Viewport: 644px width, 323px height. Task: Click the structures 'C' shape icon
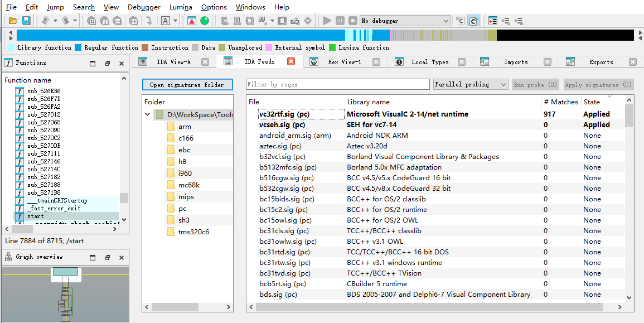click(225, 21)
